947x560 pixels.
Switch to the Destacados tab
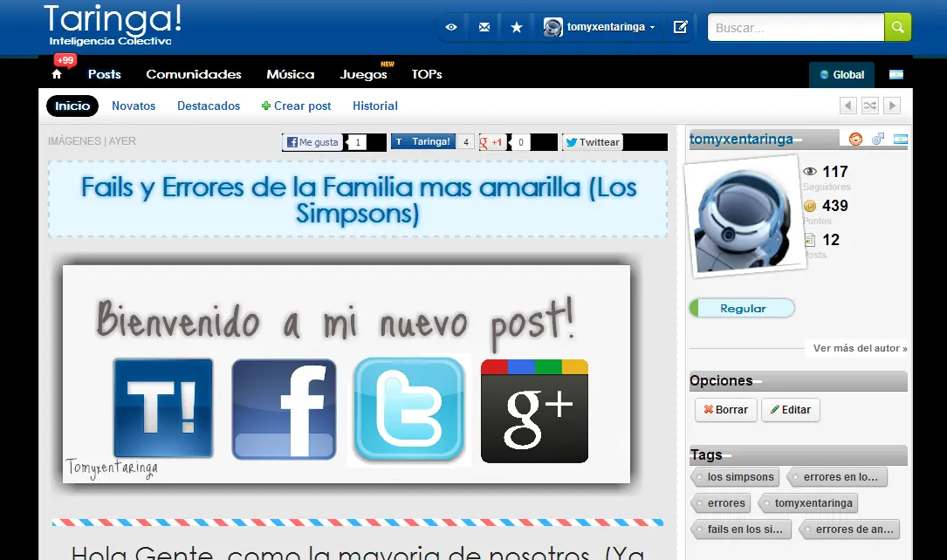(209, 106)
